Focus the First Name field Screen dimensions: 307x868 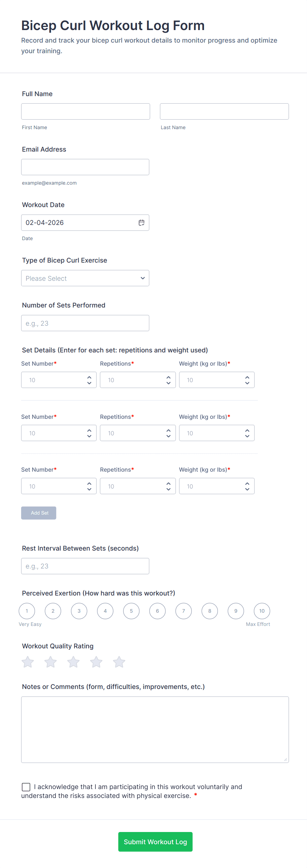tap(85, 112)
